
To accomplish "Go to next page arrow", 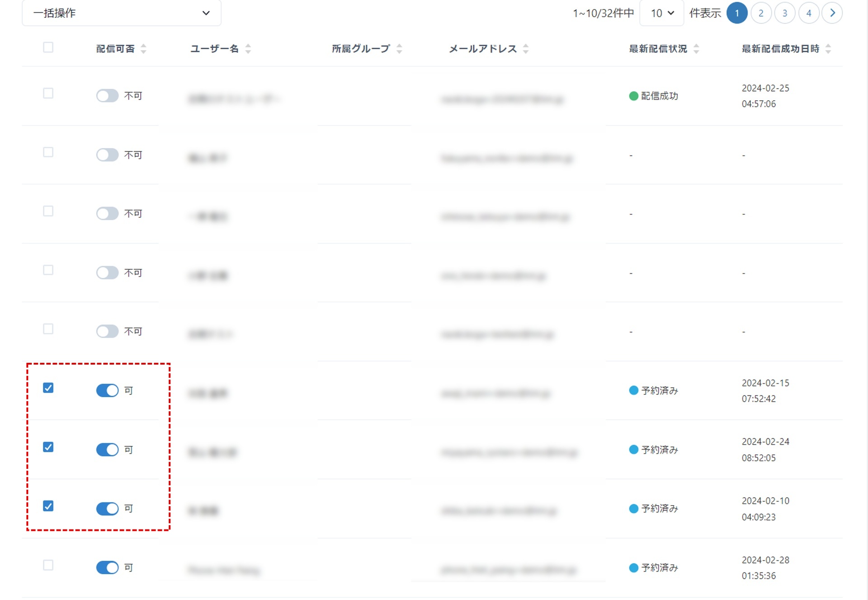I will pos(832,13).
